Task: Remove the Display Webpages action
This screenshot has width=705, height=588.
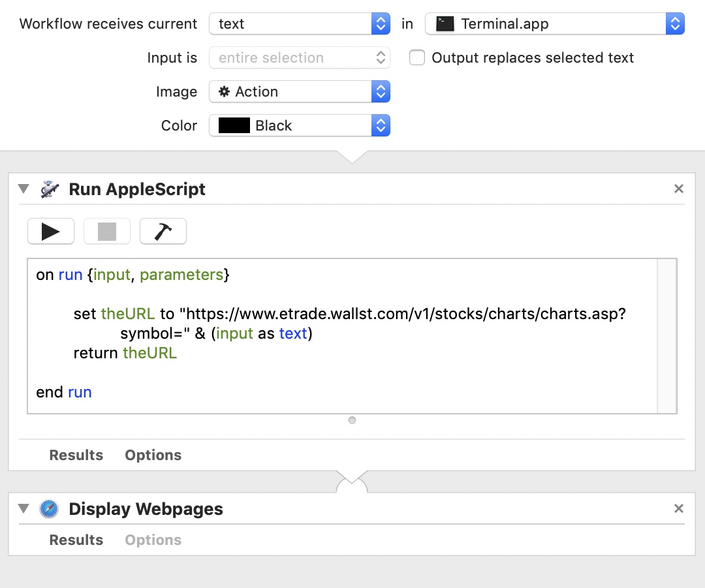Action: tap(678, 508)
